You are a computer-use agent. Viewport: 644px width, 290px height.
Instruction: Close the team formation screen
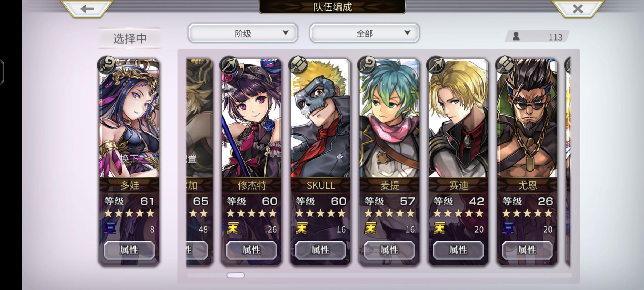click(x=577, y=9)
